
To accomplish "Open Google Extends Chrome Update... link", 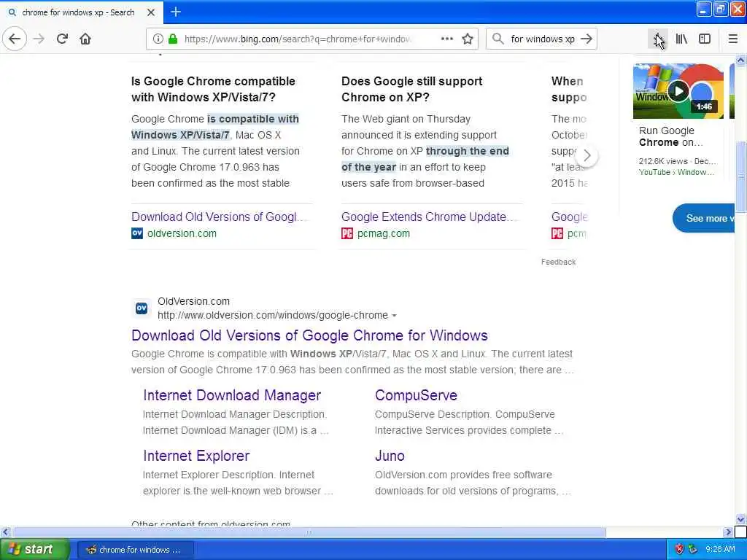I will [x=427, y=217].
